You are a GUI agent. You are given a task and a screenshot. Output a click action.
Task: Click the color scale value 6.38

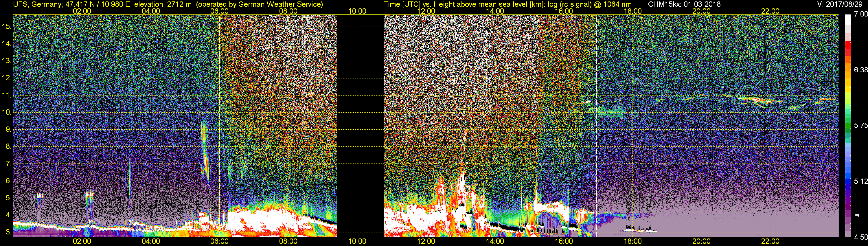point(860,70)
